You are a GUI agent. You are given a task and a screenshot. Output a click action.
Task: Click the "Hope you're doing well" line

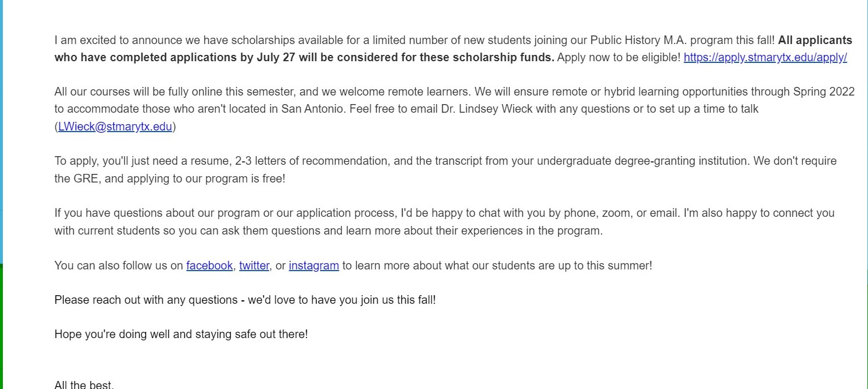point(181,334)
